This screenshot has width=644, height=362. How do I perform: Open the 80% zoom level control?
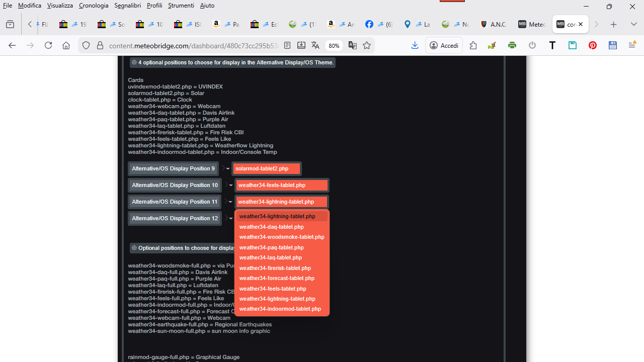[x=334, y=45]
